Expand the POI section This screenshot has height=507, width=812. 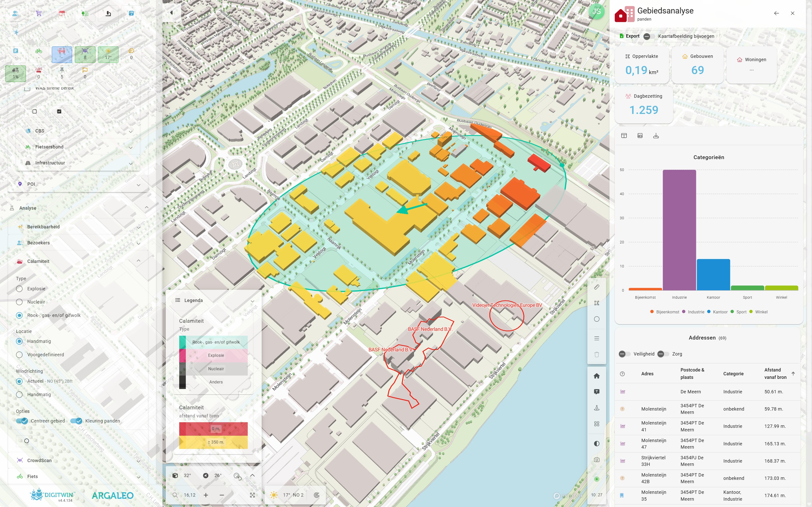139,184
